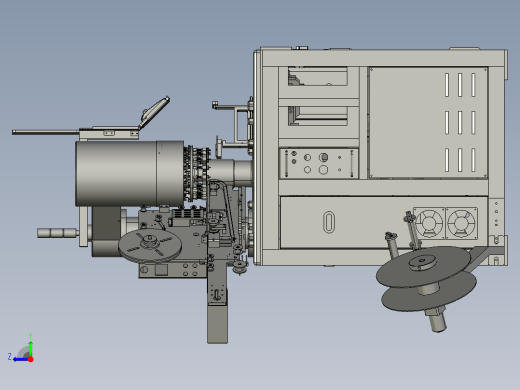Select the second window opening below the upper one
This screenshot has height=390, width=520.
[x=317, y=116]
